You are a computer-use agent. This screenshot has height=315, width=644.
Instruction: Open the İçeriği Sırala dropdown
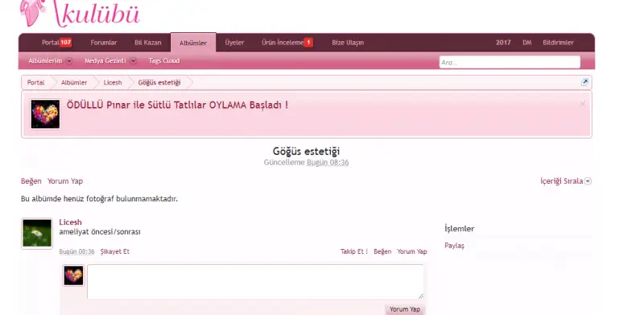click(x=566, y=181)
